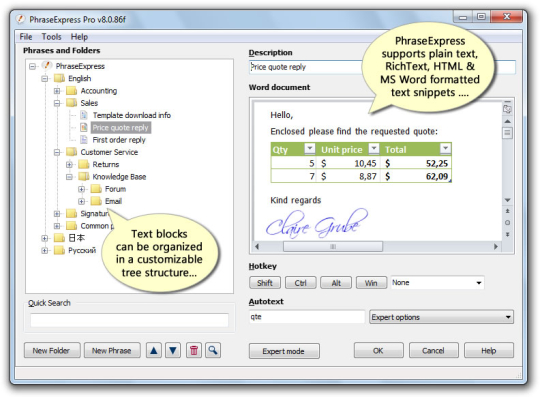
Task: Click the horizontal scrollbar thumb in document preview
Action: (333, 247)
